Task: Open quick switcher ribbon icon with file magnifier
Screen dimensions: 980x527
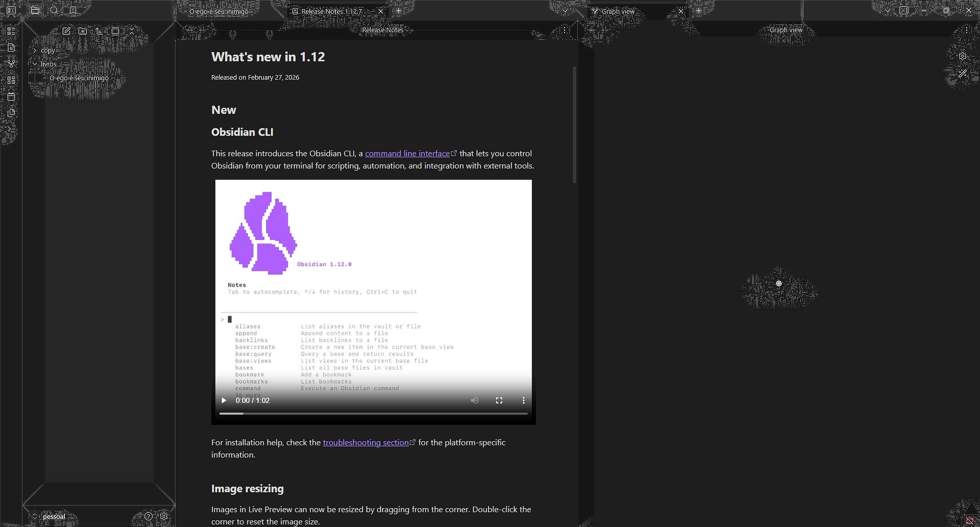Action: click(x=11, y=47)
